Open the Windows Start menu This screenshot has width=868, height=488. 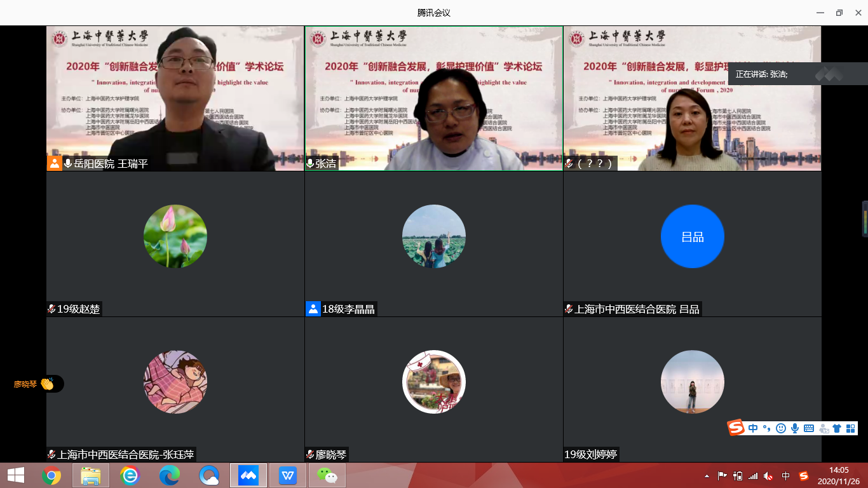click(x=15, y=475)
